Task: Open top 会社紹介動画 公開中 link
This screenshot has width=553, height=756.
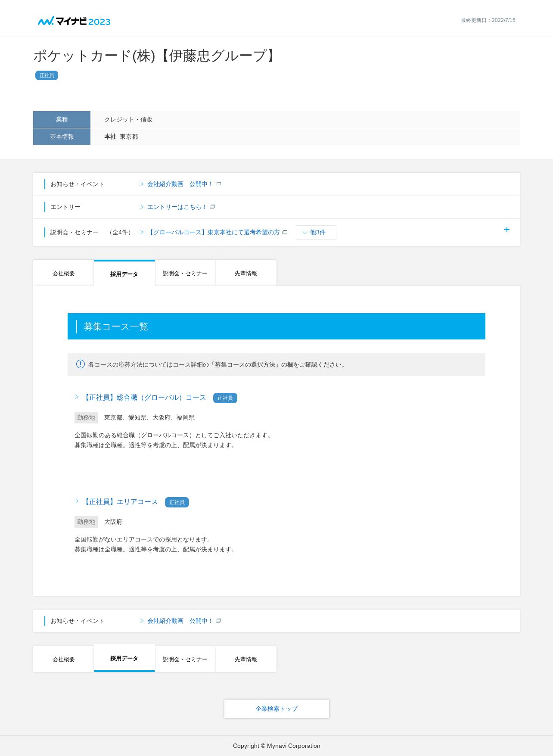Action: click(180, 184)
